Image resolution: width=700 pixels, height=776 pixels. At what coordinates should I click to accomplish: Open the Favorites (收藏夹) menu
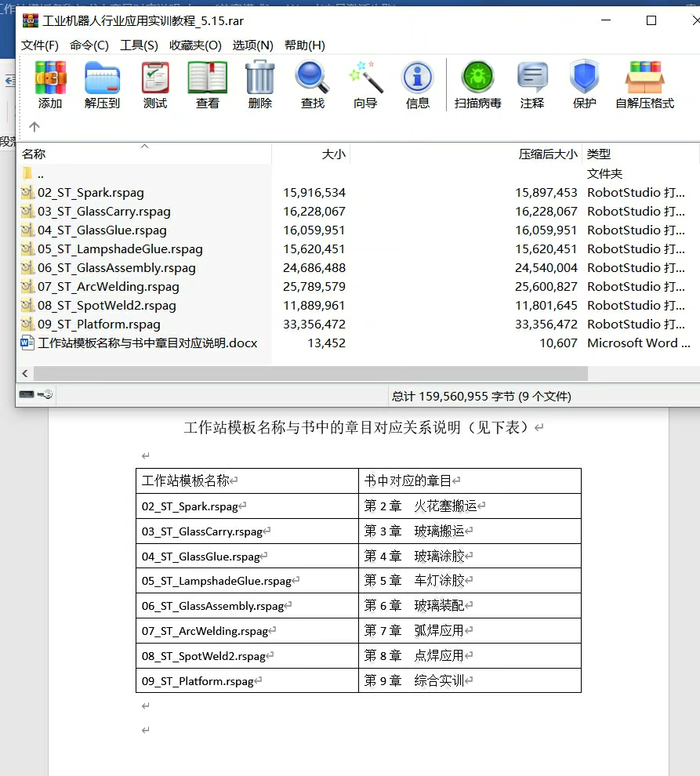(195, 45)
